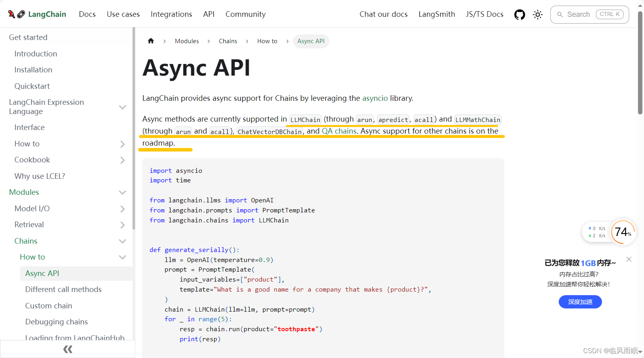
Task: Click How to breadcrumb
Action: pos(267,41)
